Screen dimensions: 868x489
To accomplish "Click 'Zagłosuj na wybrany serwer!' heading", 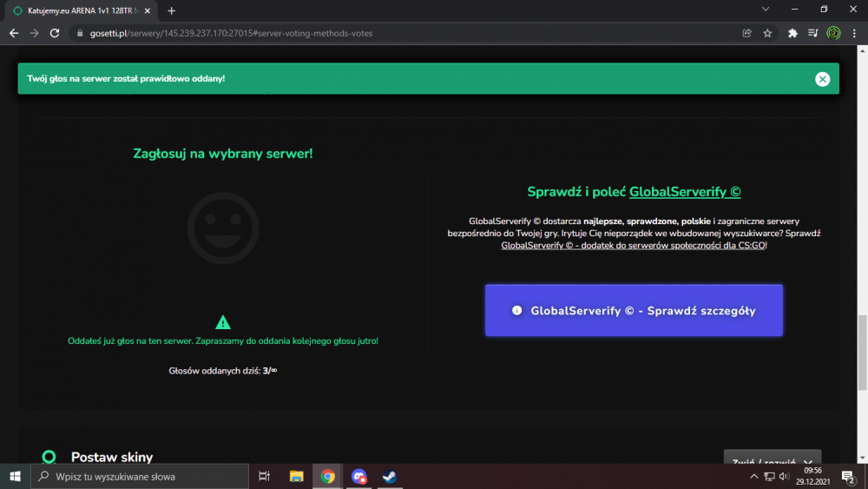I will tap(223, 154).
